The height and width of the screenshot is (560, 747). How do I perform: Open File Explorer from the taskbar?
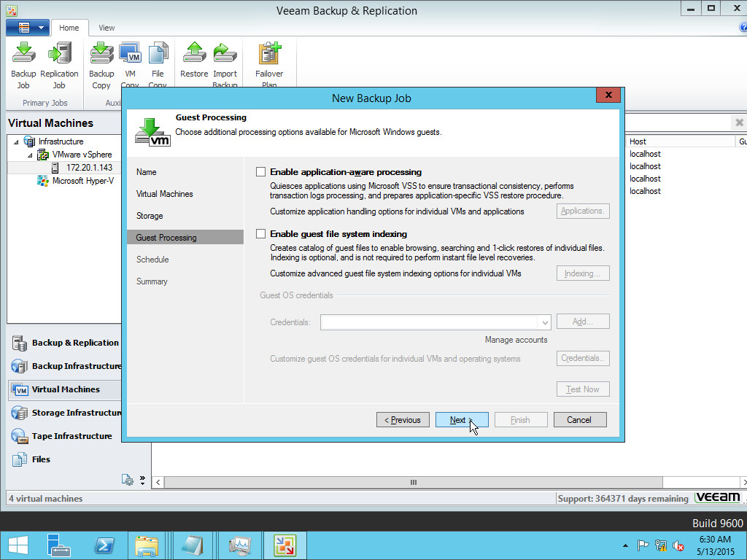147,545
